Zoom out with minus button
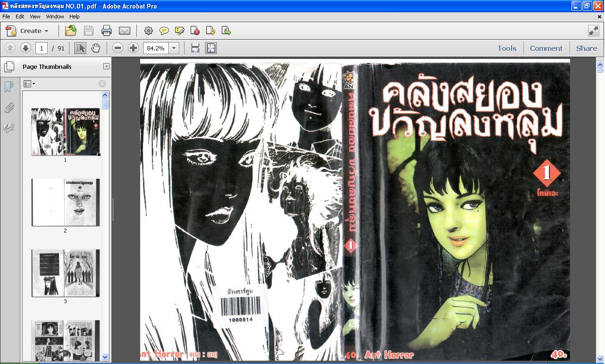 118,48
